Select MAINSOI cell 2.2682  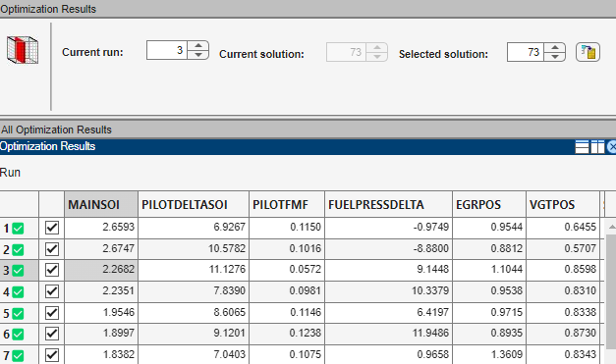(101, 270)
